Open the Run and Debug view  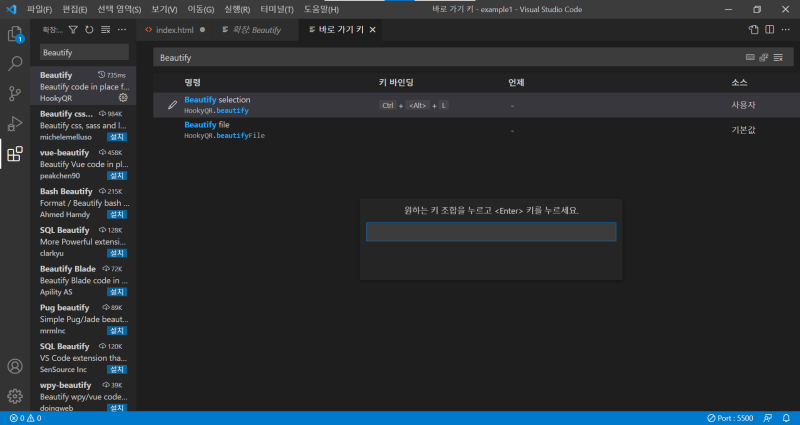pyautogui.click(x=15, y=123)
